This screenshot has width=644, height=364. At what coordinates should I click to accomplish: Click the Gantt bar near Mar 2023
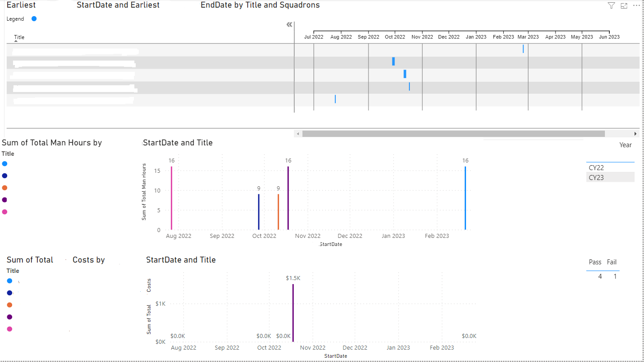point(523,49)
